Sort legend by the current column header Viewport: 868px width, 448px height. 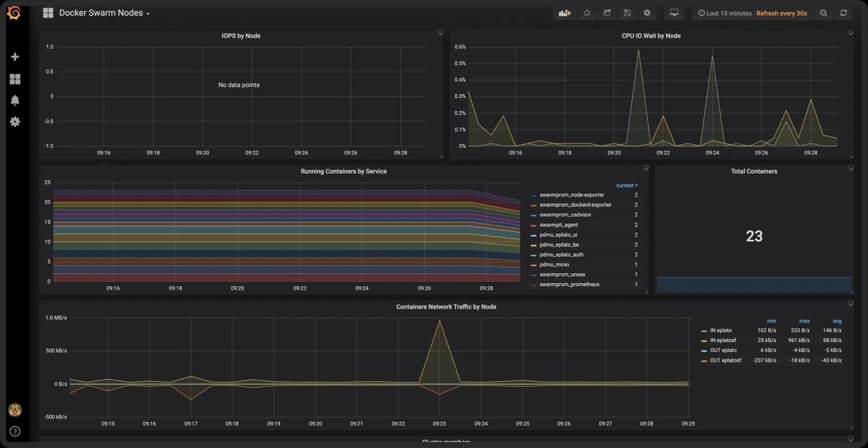pyautogui.click(x=626, y=186)
